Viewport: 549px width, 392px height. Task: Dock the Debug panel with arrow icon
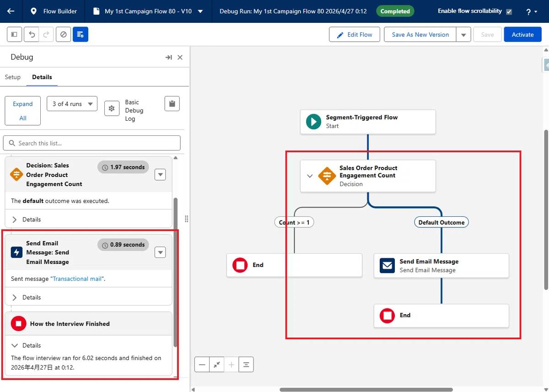(x=169, y=57)
